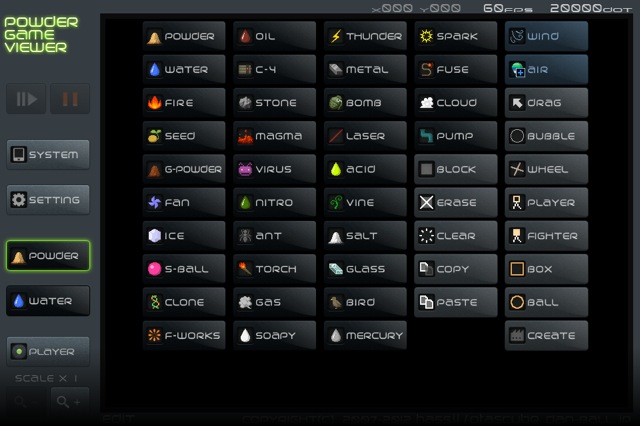Select the Magma element
This screenshot has width=640, height=426.
click(x=275, y=135)
